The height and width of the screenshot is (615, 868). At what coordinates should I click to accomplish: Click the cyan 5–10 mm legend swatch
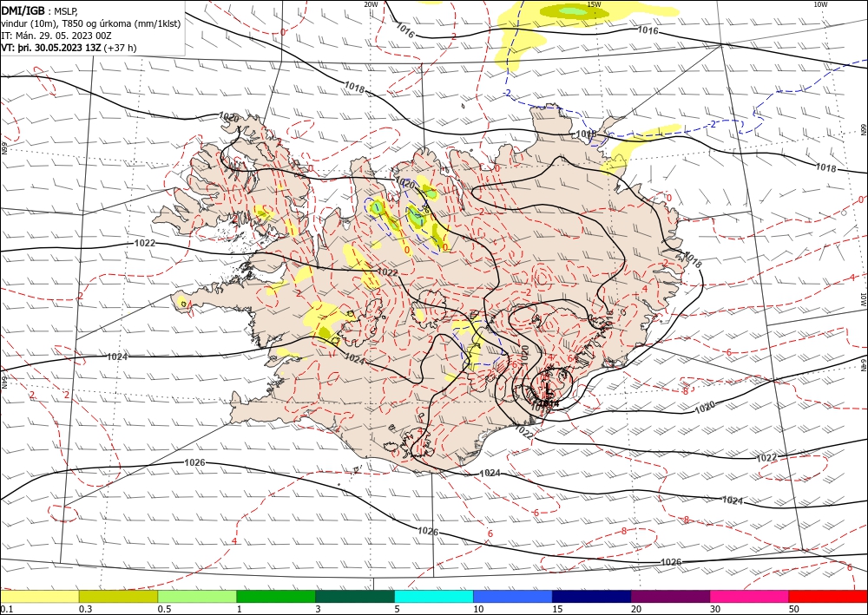tap(434, 596)
